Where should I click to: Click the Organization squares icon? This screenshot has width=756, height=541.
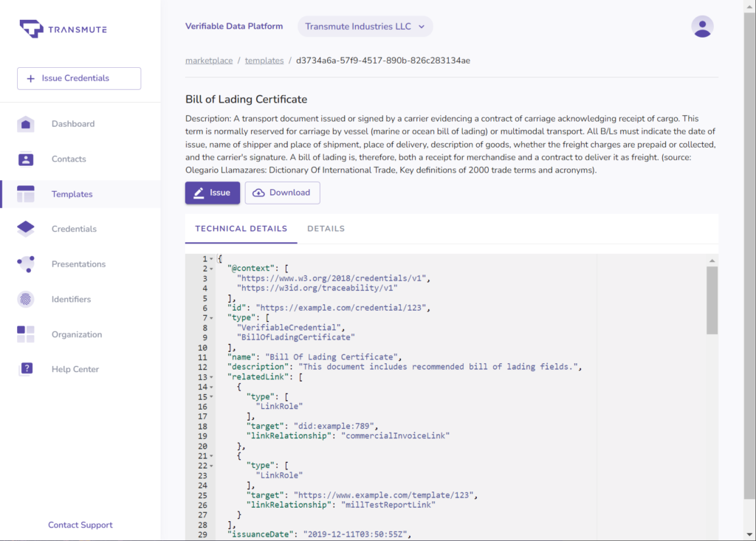[x=26, y=334]
